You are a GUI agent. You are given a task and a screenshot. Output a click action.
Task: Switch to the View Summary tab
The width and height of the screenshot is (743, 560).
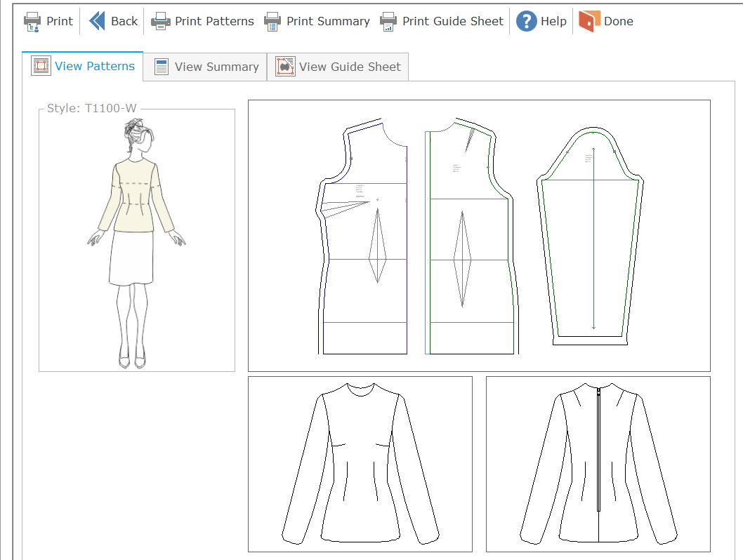click(x=216, y=67)
